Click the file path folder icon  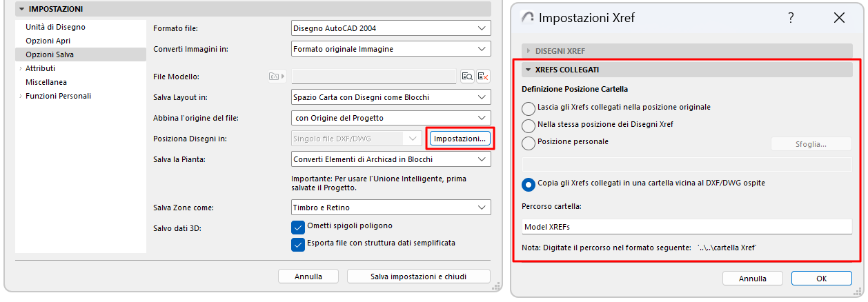[276, 77]
